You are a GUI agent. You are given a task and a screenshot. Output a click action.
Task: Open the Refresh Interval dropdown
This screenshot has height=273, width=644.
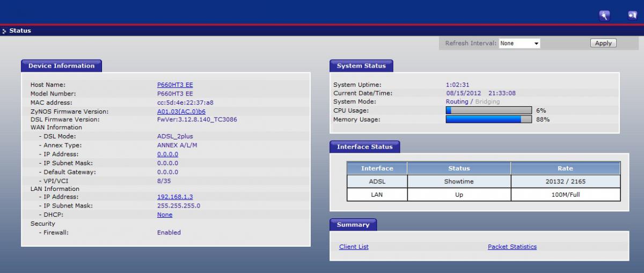(x=519, y=43)
